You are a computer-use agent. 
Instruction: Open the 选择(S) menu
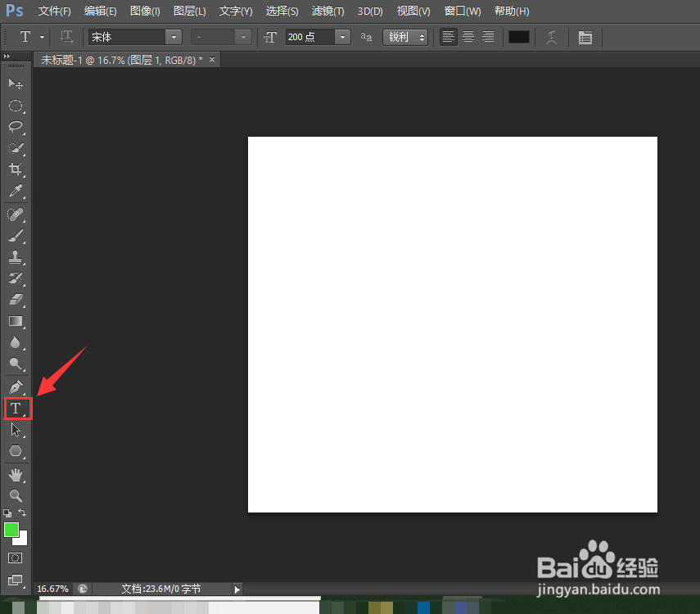click(282, 11)
